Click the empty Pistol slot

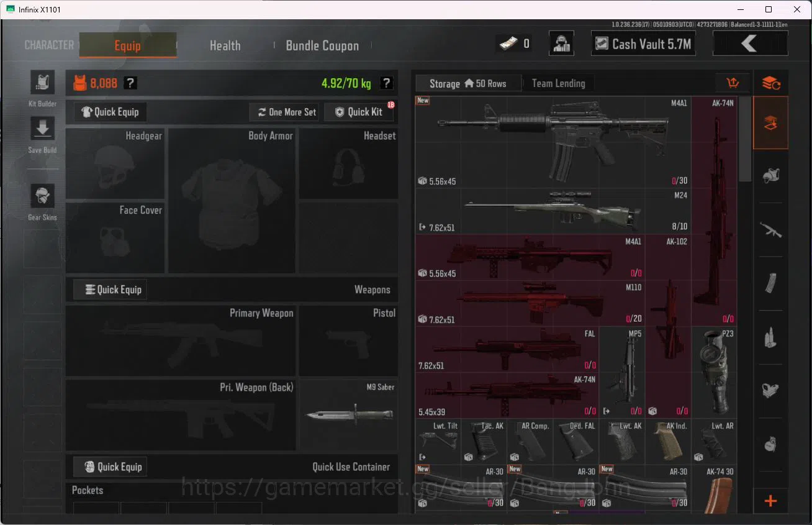point(348,340)
